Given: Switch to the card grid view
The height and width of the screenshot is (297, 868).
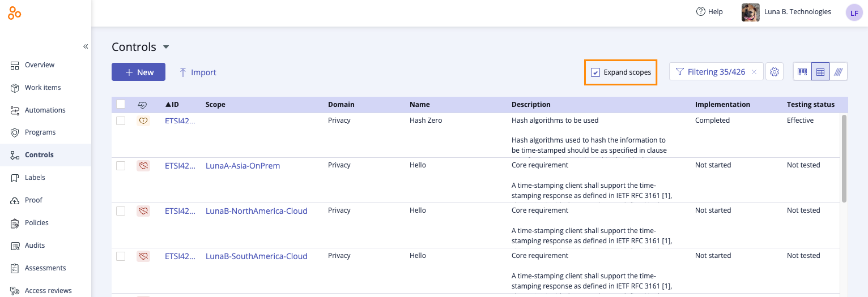Looking at the screenshot, I should pos(802,72).
